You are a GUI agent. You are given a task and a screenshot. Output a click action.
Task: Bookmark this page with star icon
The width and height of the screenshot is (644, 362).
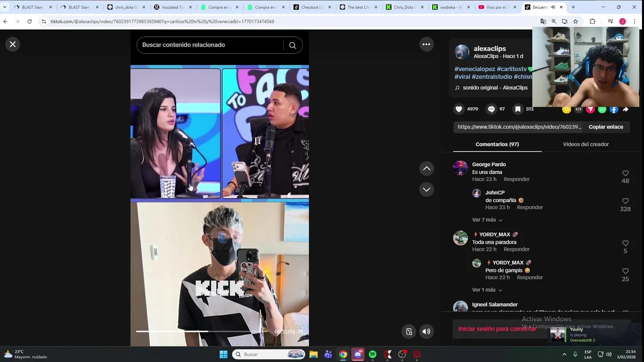576,22
